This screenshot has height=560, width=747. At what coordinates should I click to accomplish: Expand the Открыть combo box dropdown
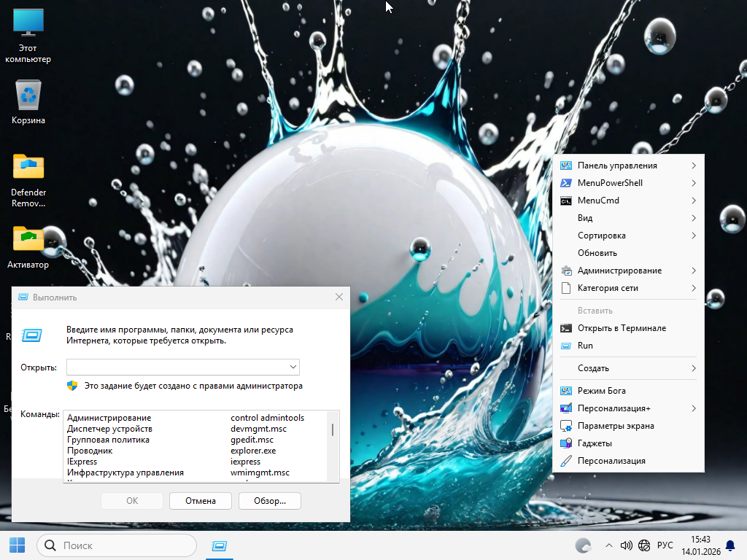coord(293,367)
